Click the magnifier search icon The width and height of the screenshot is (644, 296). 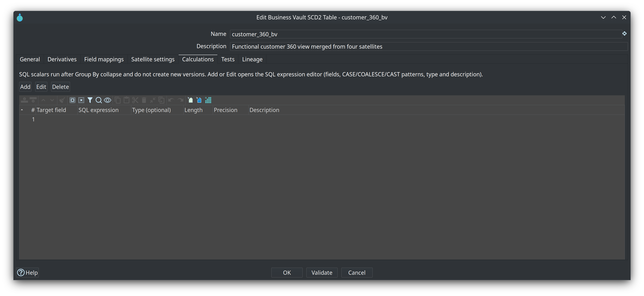tap(99, 100)
